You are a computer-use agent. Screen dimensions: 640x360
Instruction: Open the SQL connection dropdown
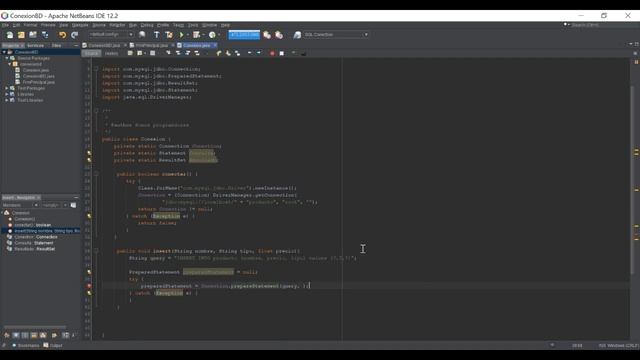pyautogui.click(x=336, y=35)
